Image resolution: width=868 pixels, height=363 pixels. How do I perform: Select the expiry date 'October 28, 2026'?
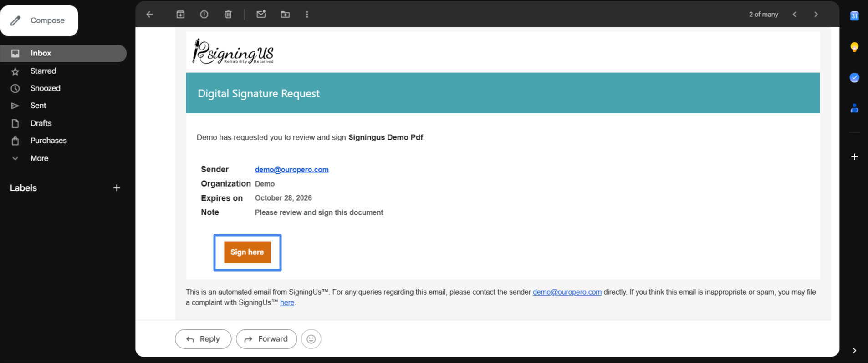(x=283, y=198)
